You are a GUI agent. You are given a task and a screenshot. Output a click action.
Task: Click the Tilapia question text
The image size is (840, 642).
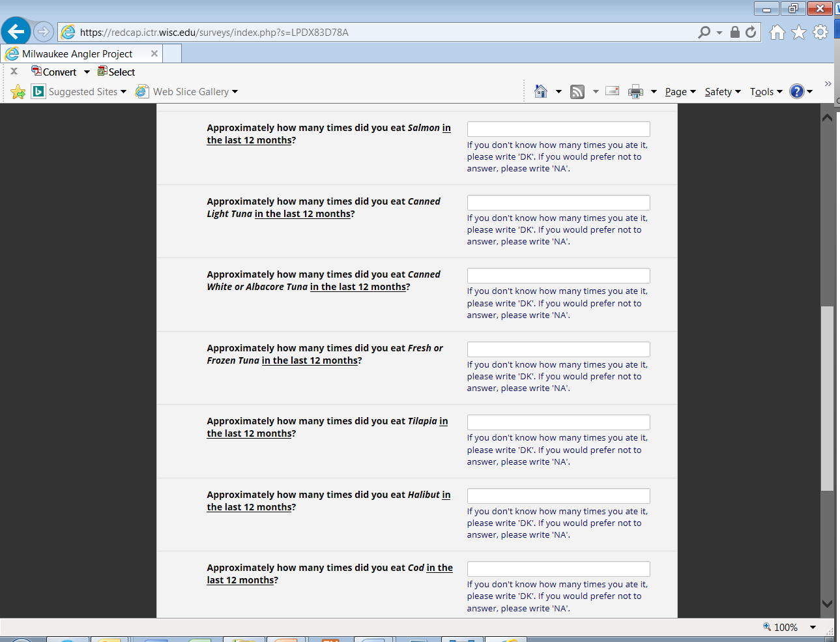click(327, 428)
